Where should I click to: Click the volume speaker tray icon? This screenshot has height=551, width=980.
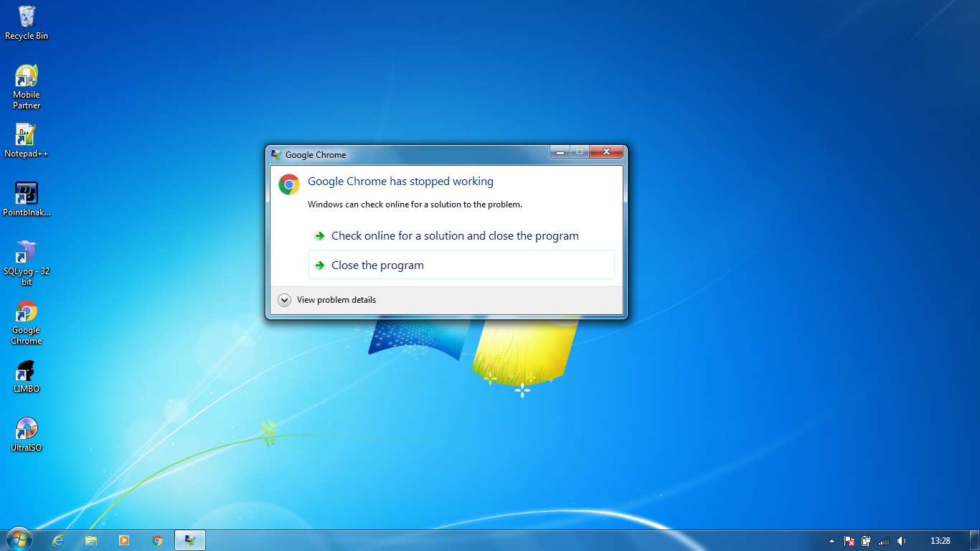click(x=901, y=541)
